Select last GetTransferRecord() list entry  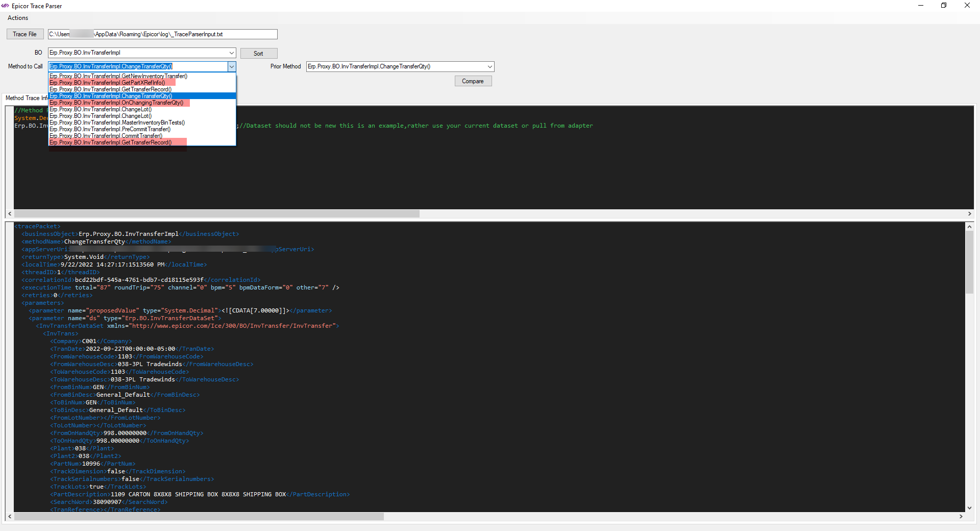click(142, 142)
